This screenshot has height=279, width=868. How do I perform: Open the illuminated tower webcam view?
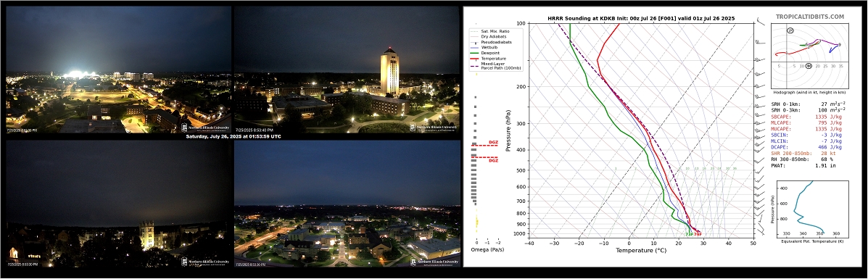(347, 70)
